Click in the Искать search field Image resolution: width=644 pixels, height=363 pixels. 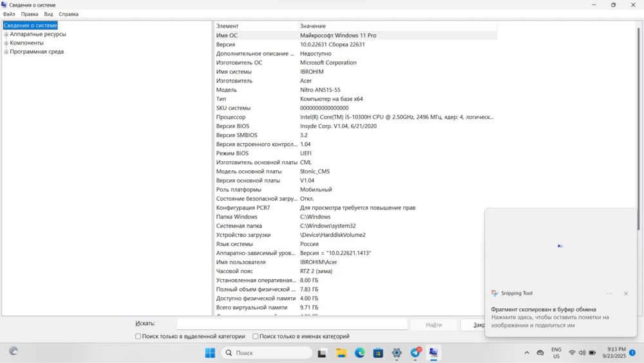click(x=292, y=324)
